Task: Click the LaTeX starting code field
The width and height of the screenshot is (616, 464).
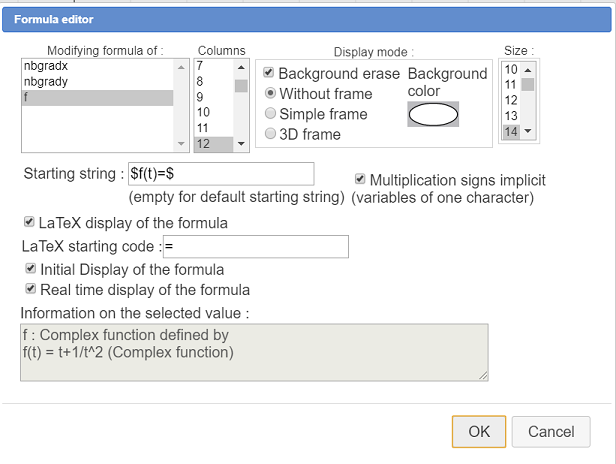Action: [256, 247]
